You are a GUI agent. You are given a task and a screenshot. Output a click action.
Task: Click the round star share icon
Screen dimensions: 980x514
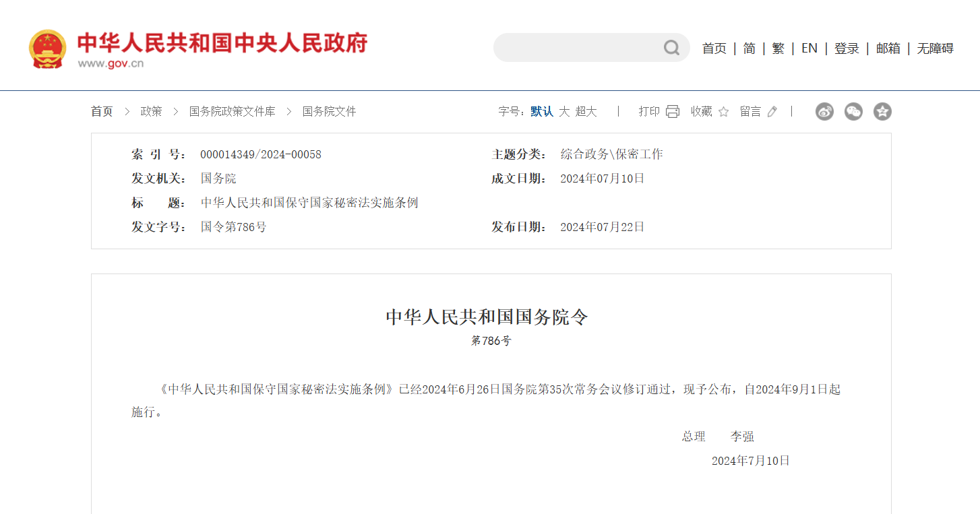point(882,112)
